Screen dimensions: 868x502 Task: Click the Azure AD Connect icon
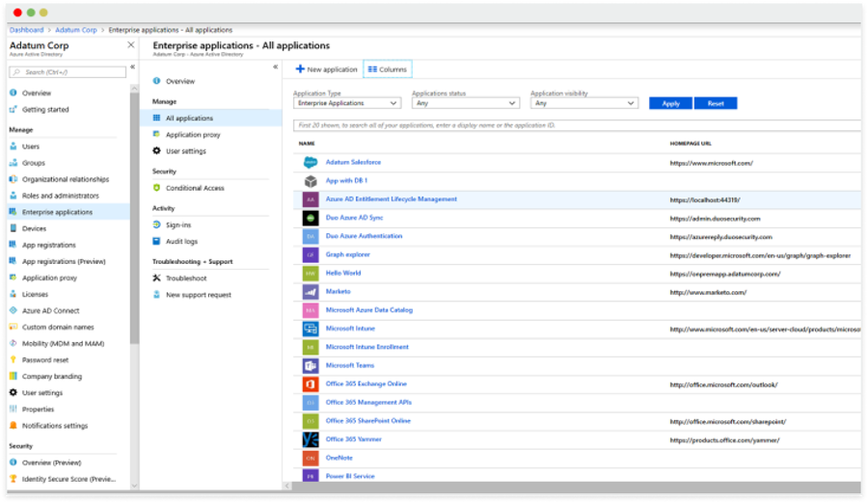(14, 310)
